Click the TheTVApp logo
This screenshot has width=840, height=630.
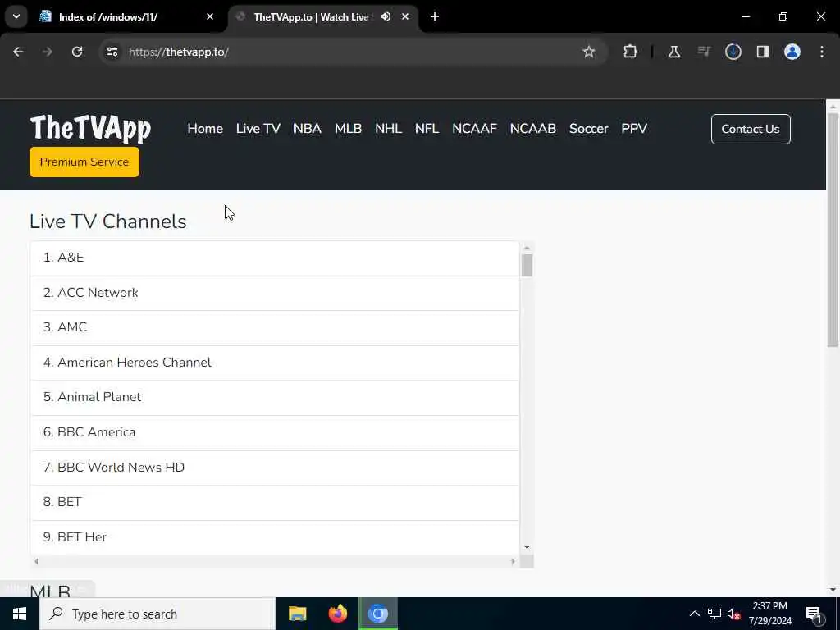pyautogui.click(x=90, y=129)
